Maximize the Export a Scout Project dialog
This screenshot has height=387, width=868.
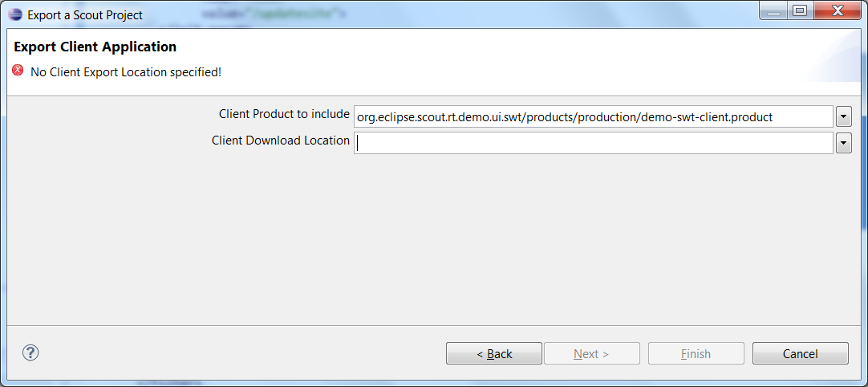pos(800,12)
